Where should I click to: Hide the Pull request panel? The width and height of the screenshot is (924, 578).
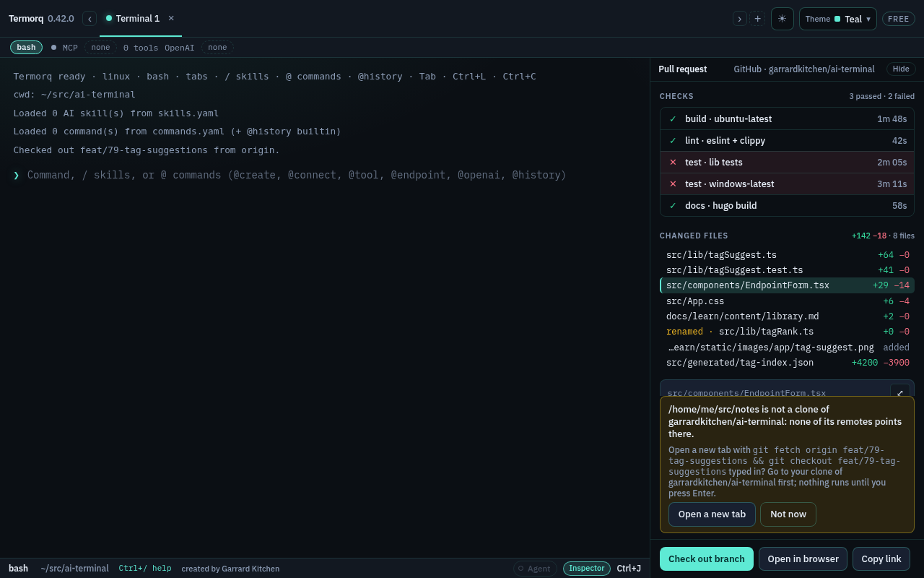pyautogui.click(x=901, y=69)
